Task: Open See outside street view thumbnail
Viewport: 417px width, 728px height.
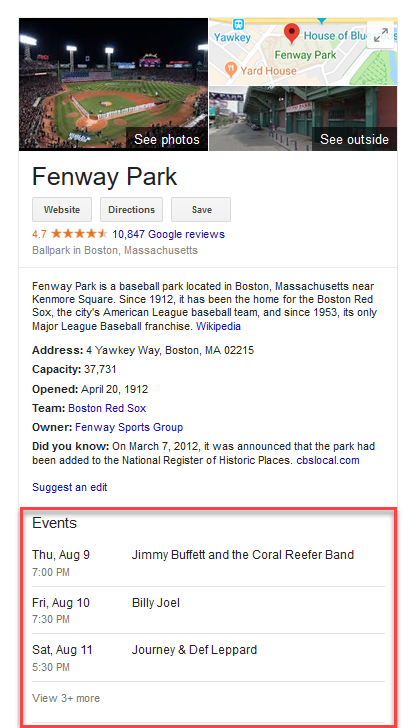Action: (303, 118)
